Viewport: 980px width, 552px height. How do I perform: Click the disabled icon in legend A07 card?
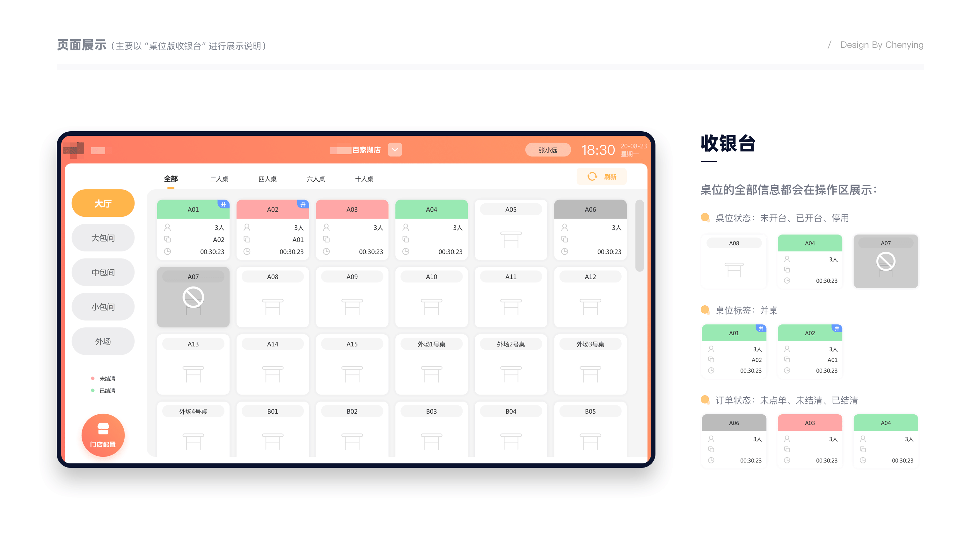tap(886, 261)
